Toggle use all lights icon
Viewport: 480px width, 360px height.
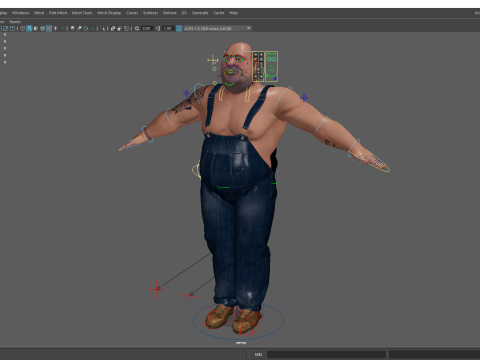(x=56, y=28)
